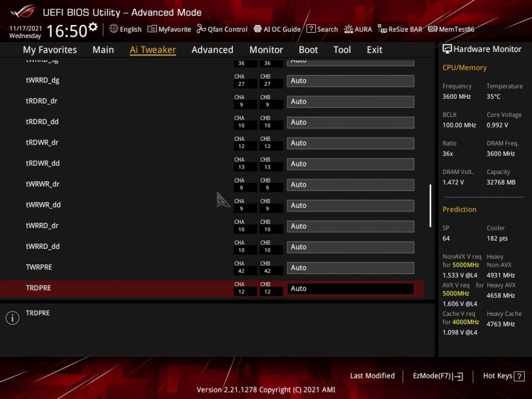Select the tWRWR_dr row label
Screen dimensions: 532x399
[43, 184]
